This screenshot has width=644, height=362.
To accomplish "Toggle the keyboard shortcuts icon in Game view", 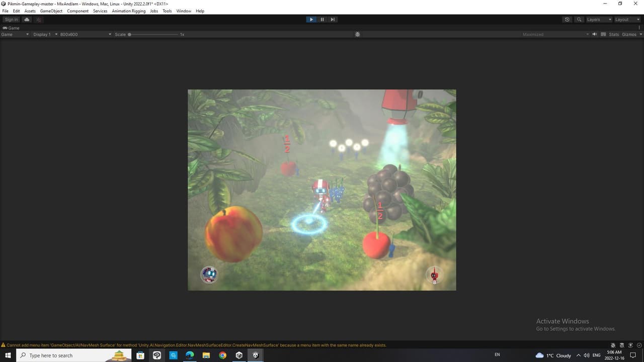I will click(603, 35).
